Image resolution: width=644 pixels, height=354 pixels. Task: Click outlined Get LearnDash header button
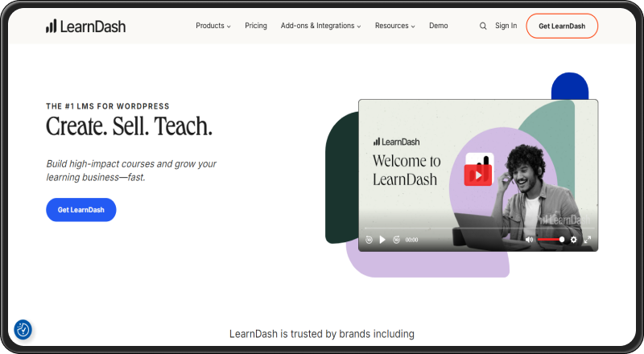click(x=562, y=26)
